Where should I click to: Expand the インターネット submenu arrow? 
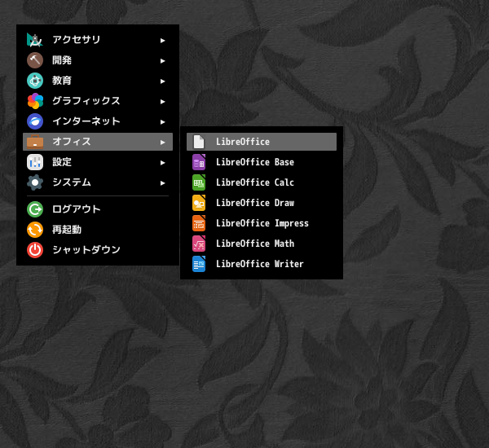coord(162,122)
